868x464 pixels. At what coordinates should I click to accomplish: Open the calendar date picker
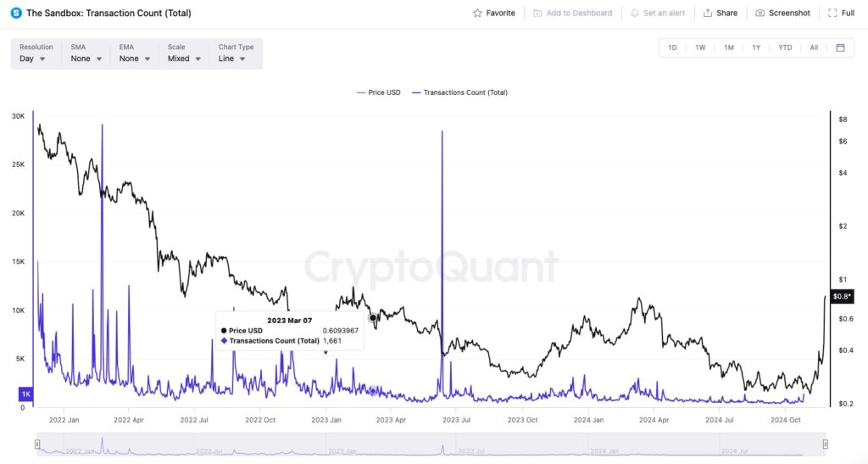[x=840, y=48]
